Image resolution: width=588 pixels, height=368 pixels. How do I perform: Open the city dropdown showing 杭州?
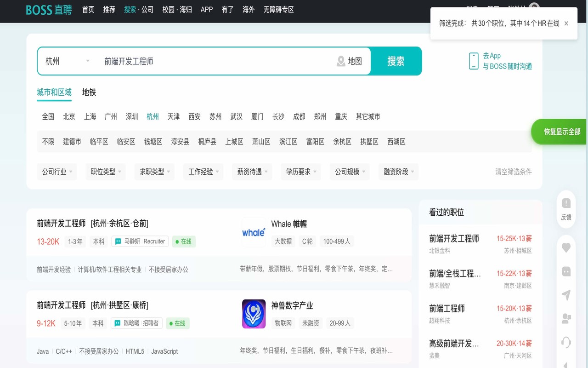point(68,61)
